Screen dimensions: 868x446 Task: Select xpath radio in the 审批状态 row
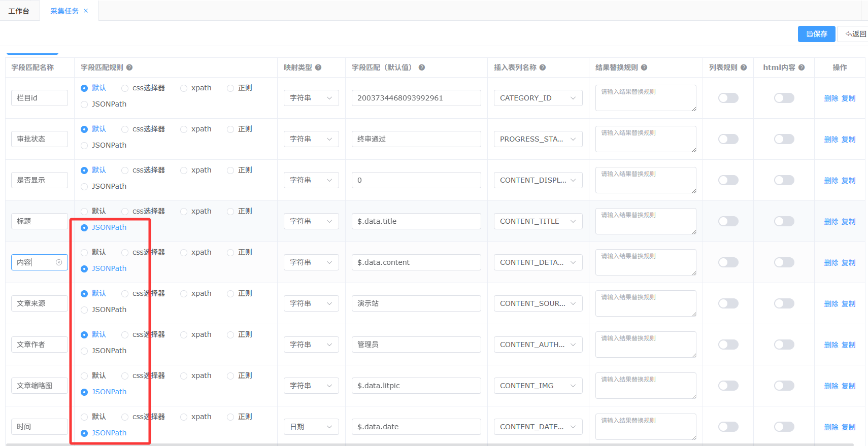(184, 129)
